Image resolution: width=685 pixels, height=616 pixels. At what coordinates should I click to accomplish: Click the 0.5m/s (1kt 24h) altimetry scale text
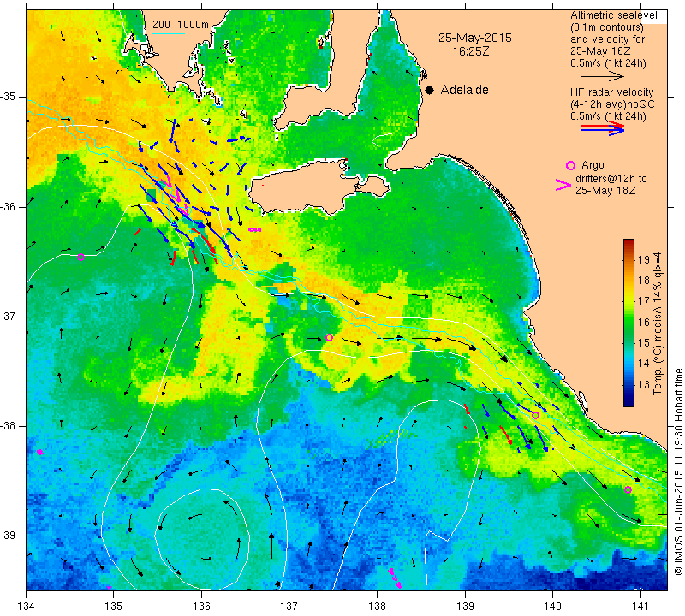pyautogui.click(x=608, y=63)
